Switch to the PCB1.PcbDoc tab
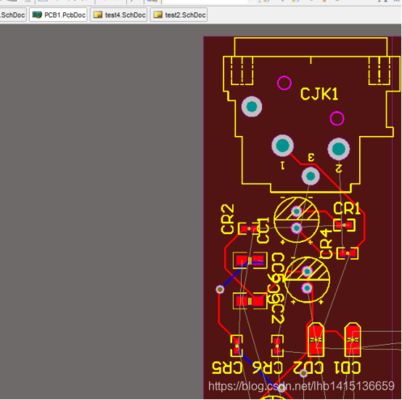402x400 pixels. click(59, 15)
